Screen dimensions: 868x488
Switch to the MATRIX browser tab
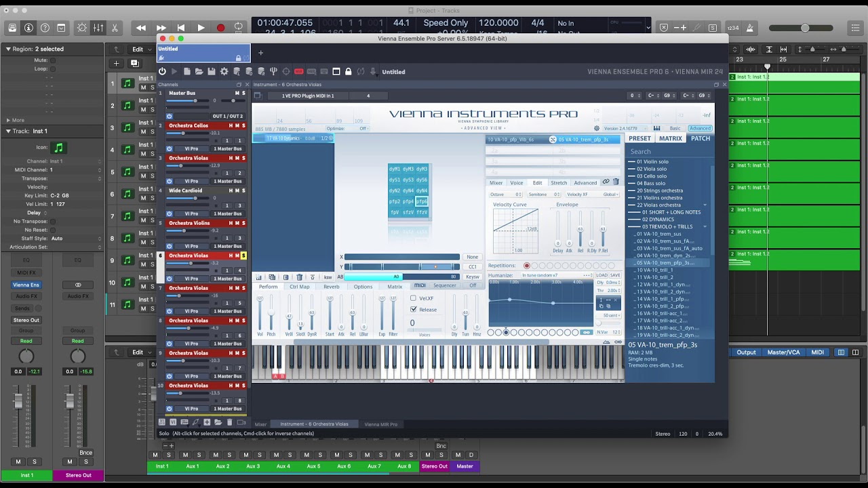(670, 138)
